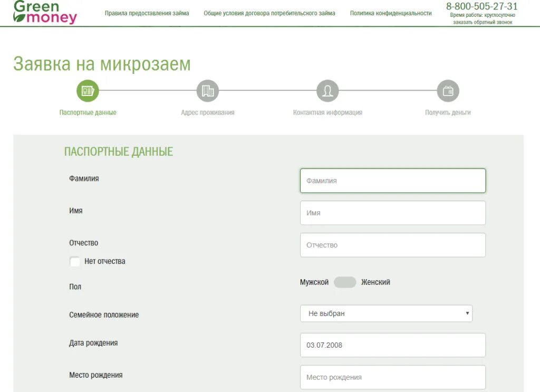The width and height of the screenshot is (540, 392).
Task: Click the phone number 8-800-505-27-31
Action: coord(482,7)
